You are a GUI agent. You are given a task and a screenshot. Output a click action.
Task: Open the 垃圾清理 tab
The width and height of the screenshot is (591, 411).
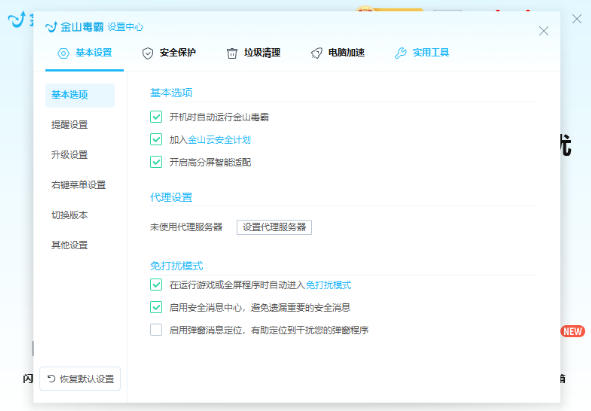[253, 53]
